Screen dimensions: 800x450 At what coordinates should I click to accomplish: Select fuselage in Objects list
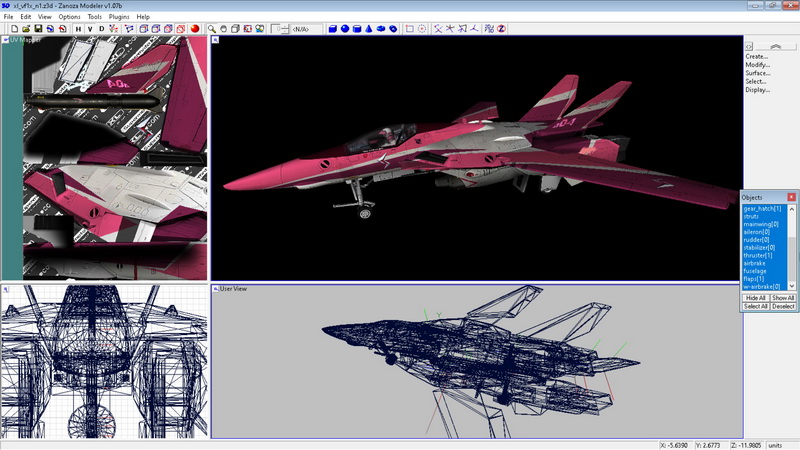tap(765, 271)
